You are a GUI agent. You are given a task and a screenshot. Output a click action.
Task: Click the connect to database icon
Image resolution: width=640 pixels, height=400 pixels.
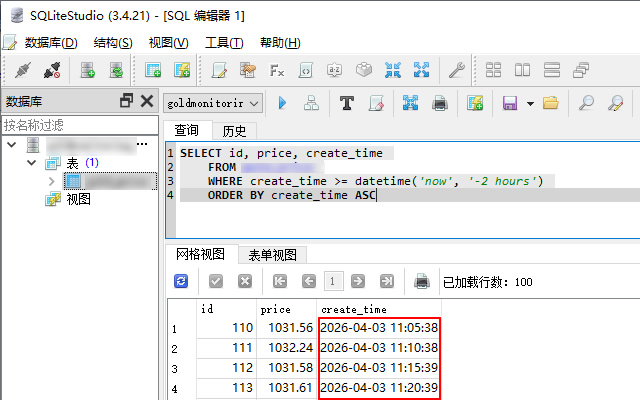(22, 70)
